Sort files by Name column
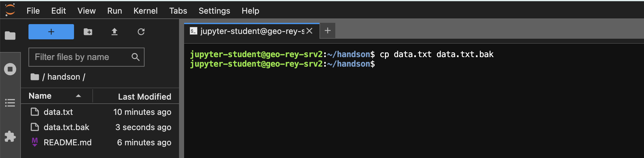 (x=40, y=96)
